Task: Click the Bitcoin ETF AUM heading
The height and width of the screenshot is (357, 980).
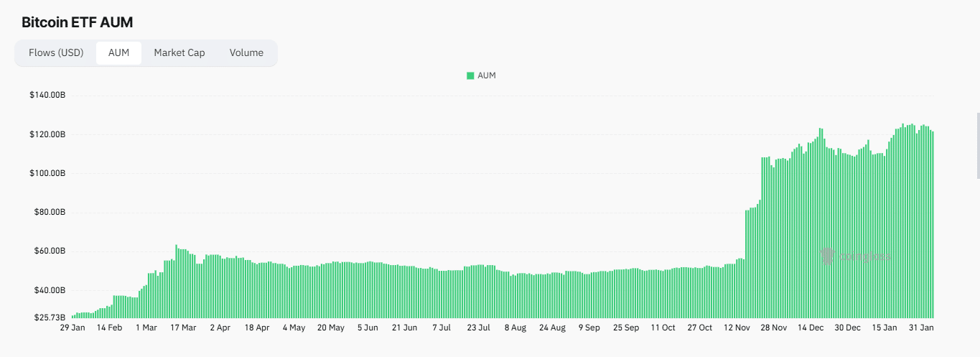Action: pyautogui.click(x=77, y=22)
